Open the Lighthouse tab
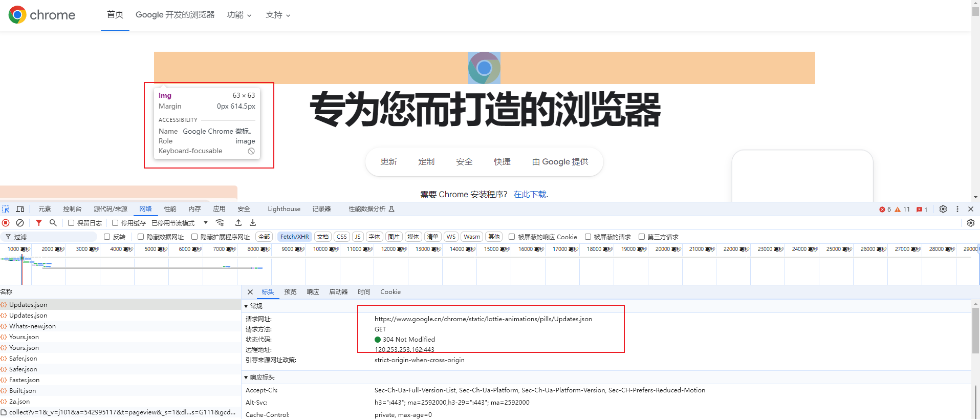The image size is (980, 419). coord(284,209)
